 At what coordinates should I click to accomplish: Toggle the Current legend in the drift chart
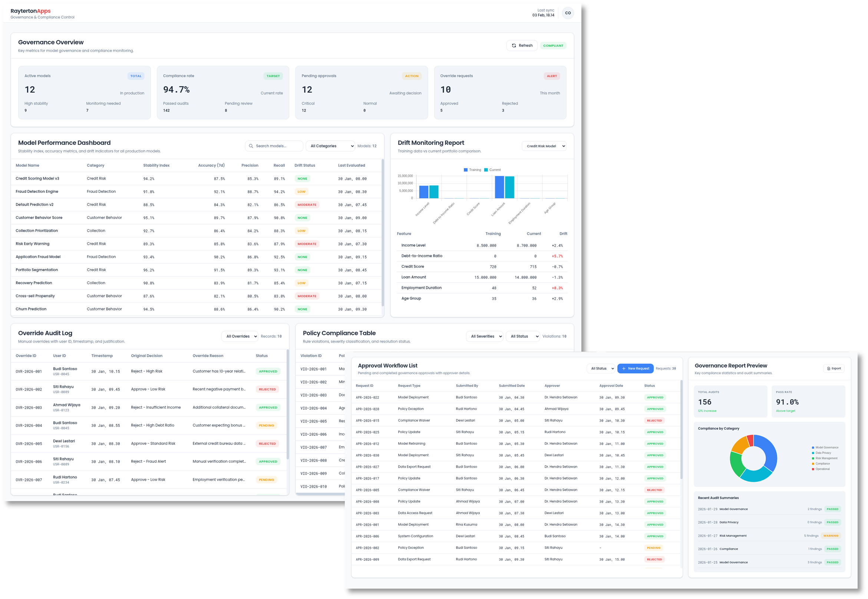(x=492, y=170)
